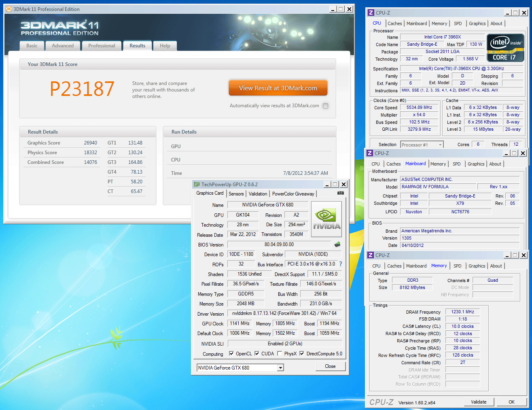Click the TechPowerUp GPU-Z title bar icon

click(x=197, y=184)
